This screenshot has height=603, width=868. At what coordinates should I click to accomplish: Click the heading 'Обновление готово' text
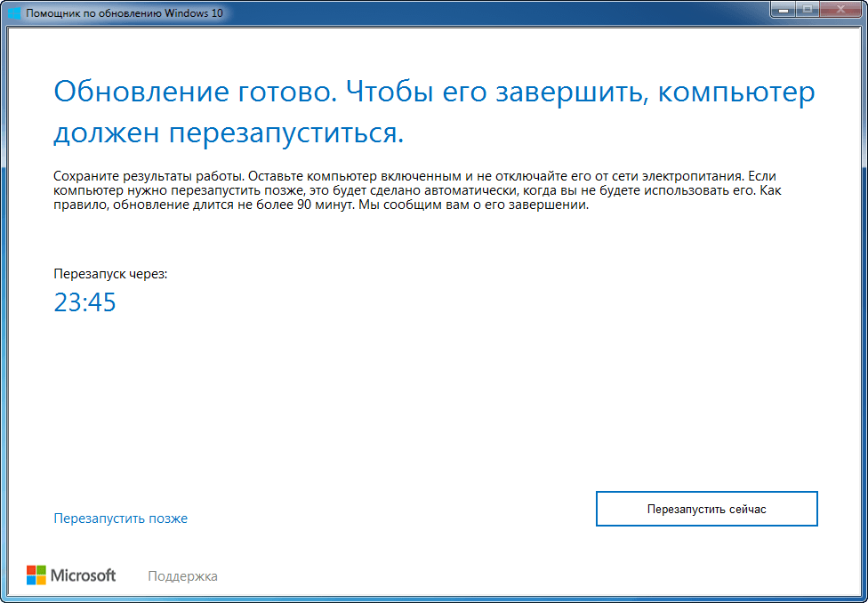tap(195, 92)
